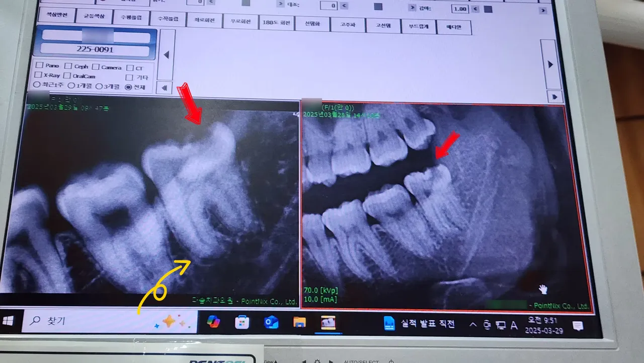Select the 전체 (all) radio button
The image size is (644, 363).
pyautogui.click(x=128, y=87)
